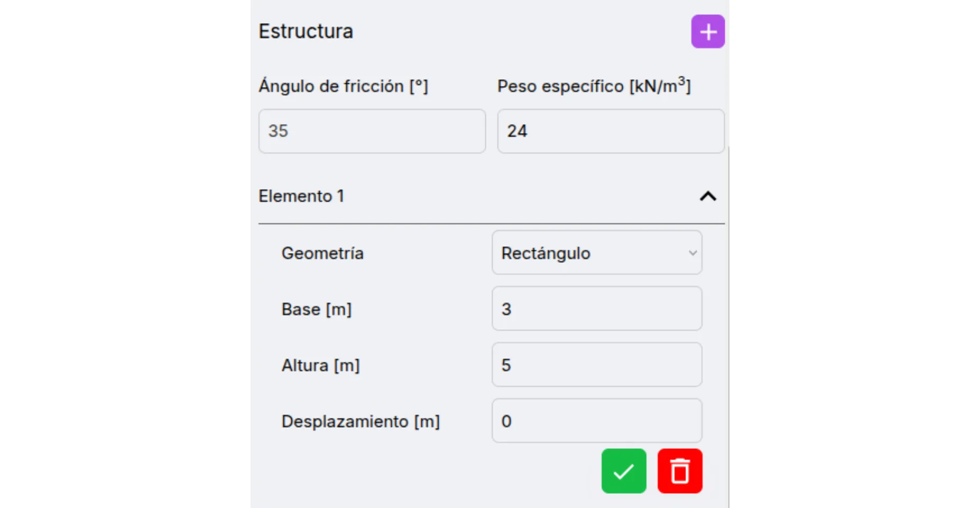Screen dimensions: 980x508
Task: Select the Peso específico field containing 24
Action: (611, 131)
